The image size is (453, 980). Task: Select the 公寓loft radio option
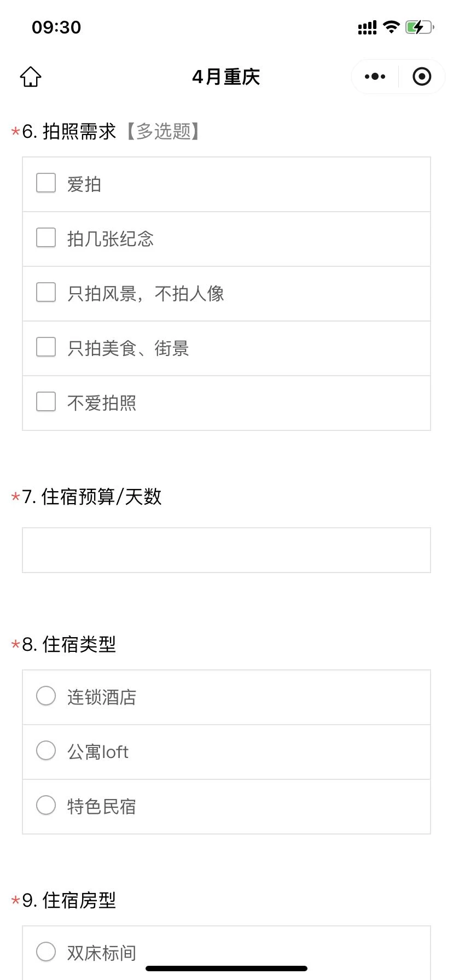(x=46, y=751)
